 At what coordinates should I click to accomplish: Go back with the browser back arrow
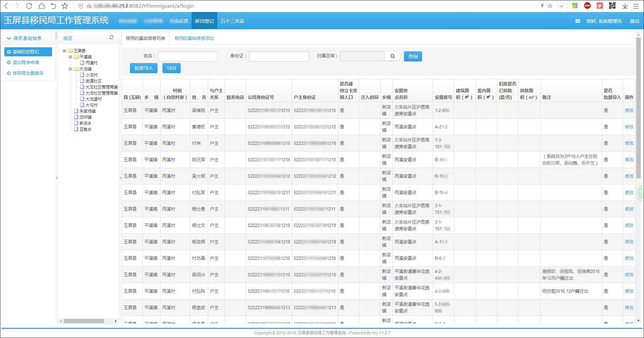coord(6,6)
